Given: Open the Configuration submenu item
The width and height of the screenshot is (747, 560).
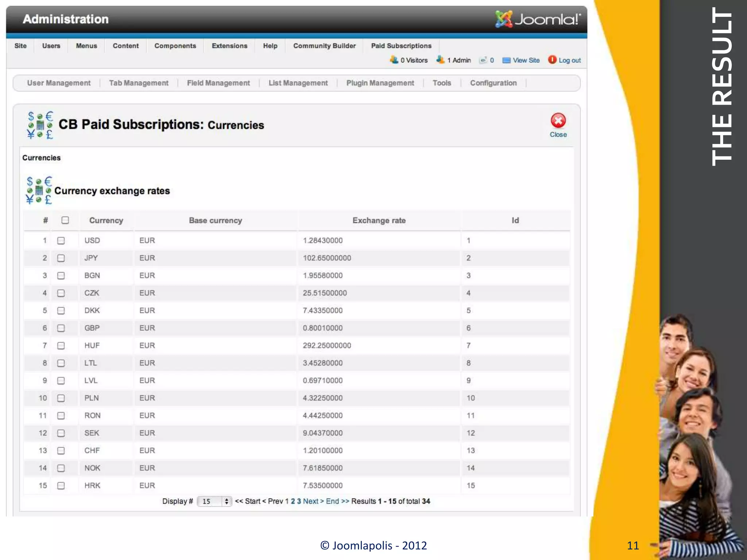Looking at the screenshot, I should [x=493, y=83].
